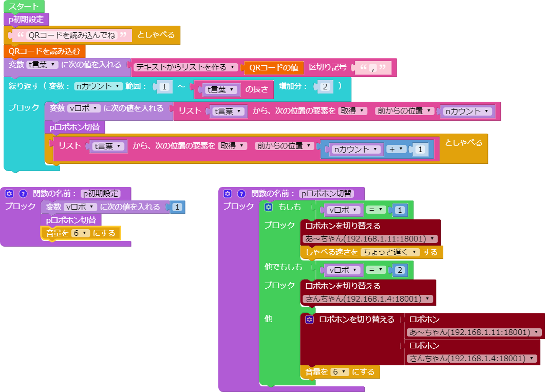The height and width of the screenshot is (392, 545).
Task: Open nカウント dropdown in 繰り返す block
Action: 98,86
